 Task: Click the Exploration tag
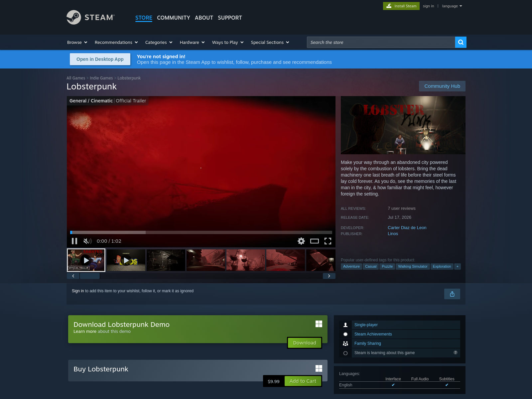click(x=442, y=266)
